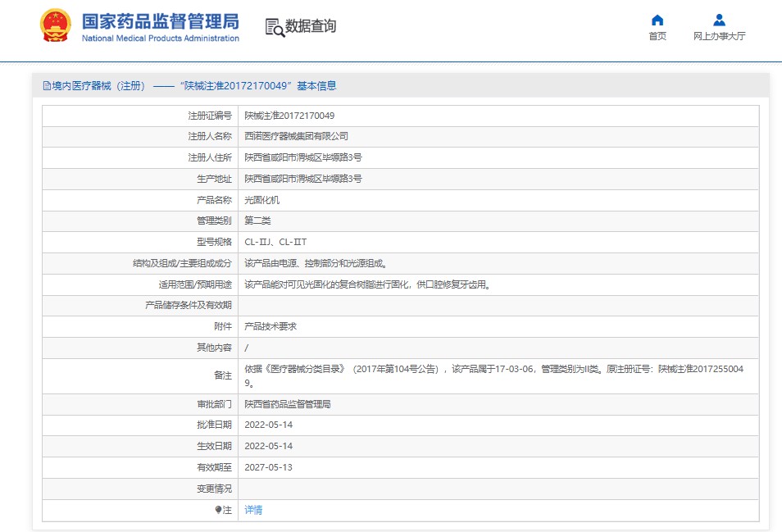Click the 适用范围/预期用途 label
Screen dimensions: 782x532
(195, 284)
